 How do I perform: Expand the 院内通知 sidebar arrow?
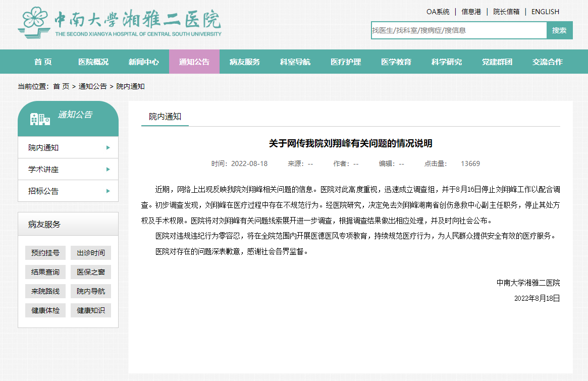(x=108, y=148)
